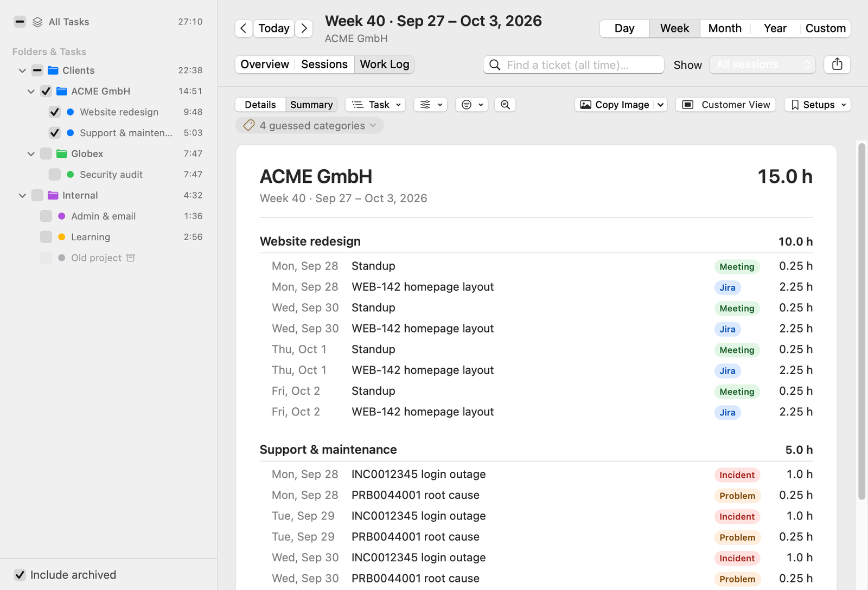Open the lines-in-circle grouping menu
The width and height of the screenshot is (868, 590).
pos(471,105)
